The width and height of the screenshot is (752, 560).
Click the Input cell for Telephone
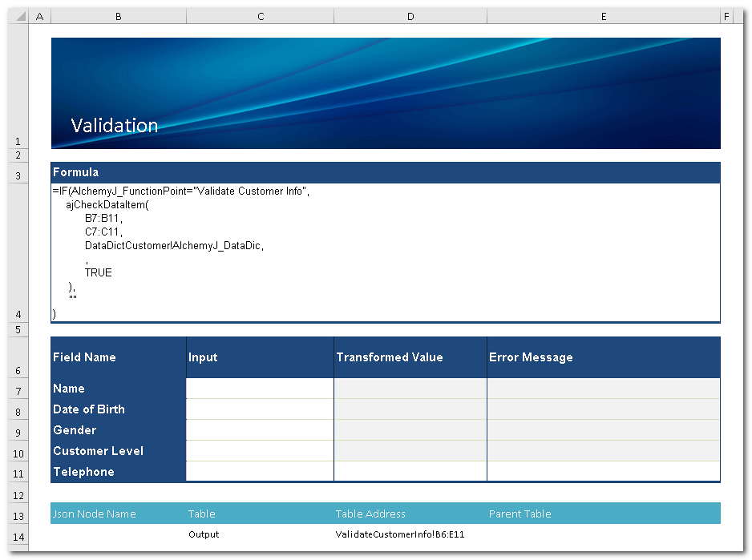tap(260, 471)
